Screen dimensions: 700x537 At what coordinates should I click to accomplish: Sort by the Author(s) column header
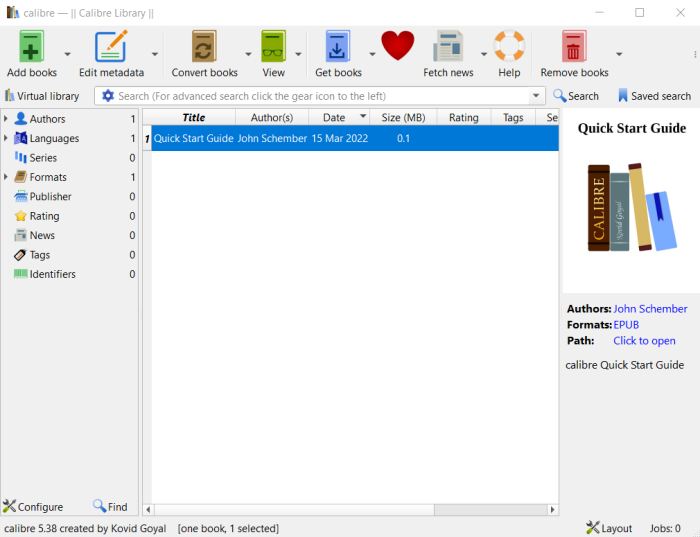[x=272, y=117]
